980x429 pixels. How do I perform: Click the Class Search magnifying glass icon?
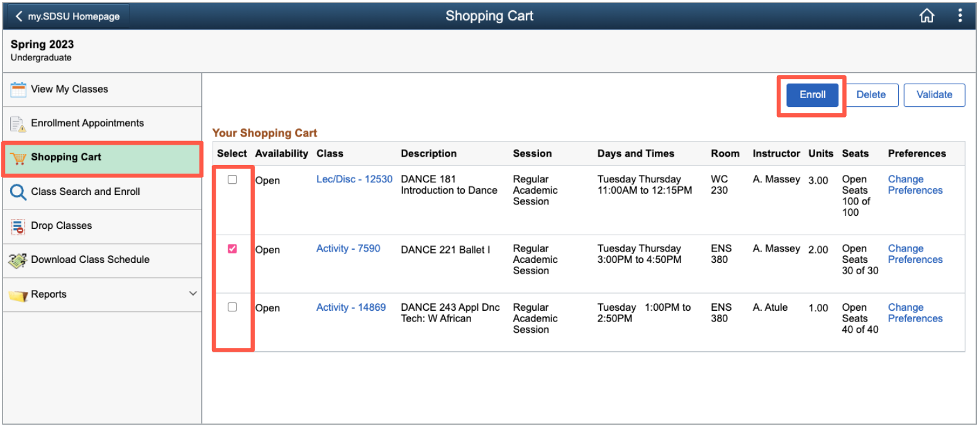(x=19, y=192)
